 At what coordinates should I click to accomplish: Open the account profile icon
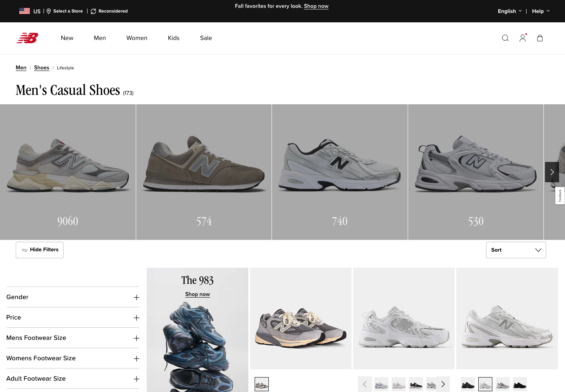tap(523, 38)
